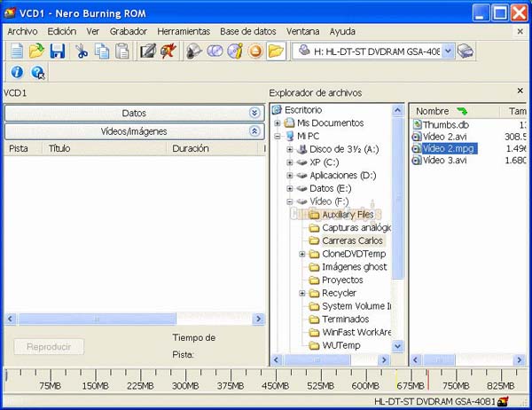Open the Herramientas menu
Screen dimensions: 532x410
coord(184,31)
